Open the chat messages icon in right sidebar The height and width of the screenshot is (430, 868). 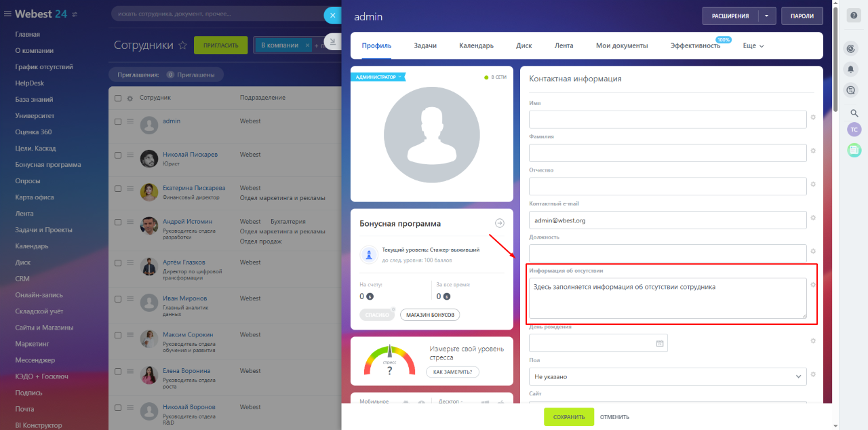tap(851, 90)
